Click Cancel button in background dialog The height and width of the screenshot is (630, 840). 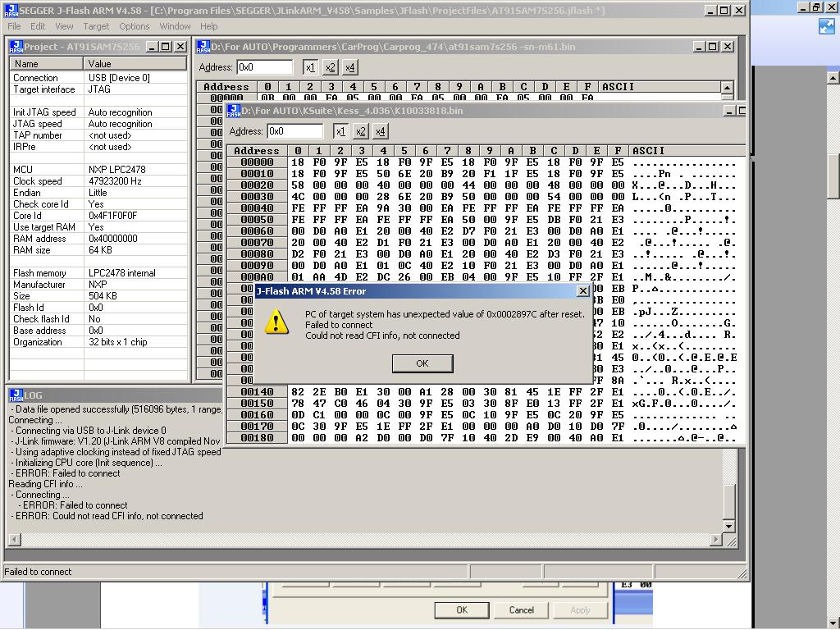521,610
